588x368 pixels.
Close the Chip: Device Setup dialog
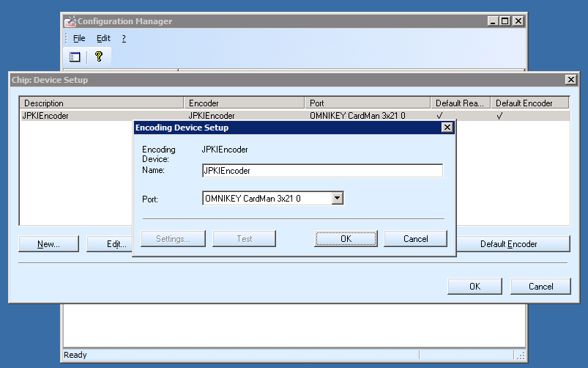tap(570, 79)
